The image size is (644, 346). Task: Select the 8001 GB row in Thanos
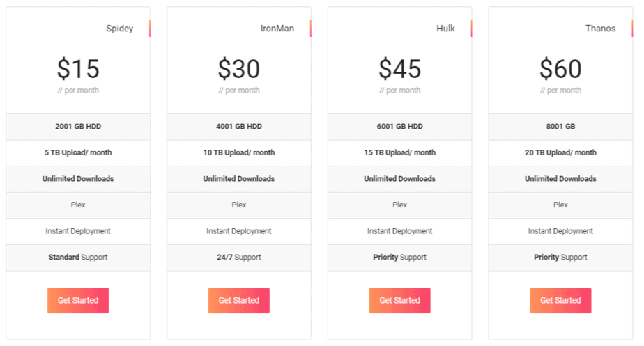560,127
